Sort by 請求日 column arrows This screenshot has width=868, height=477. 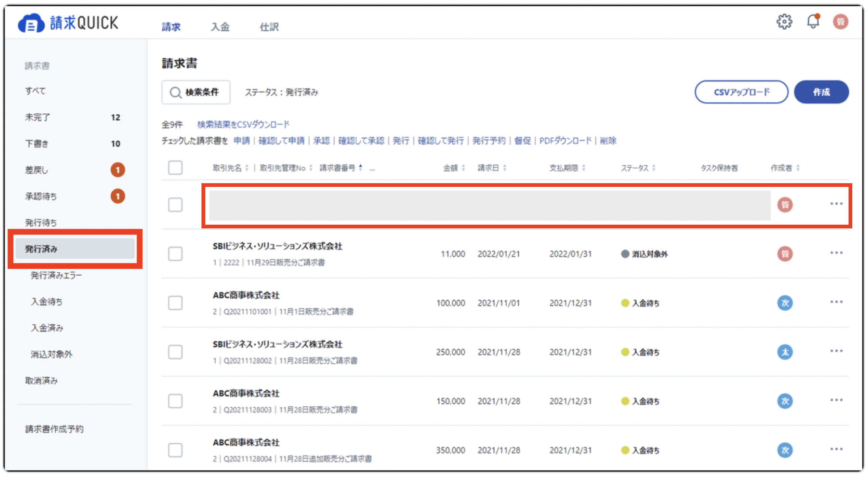[505, 168]
